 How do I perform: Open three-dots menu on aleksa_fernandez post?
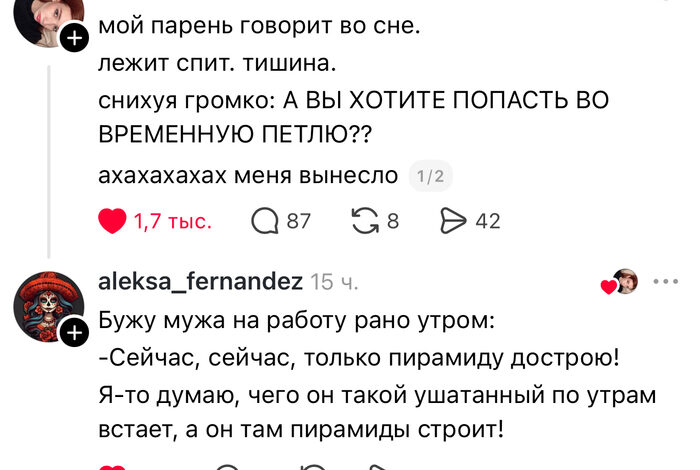click(666, 281)
